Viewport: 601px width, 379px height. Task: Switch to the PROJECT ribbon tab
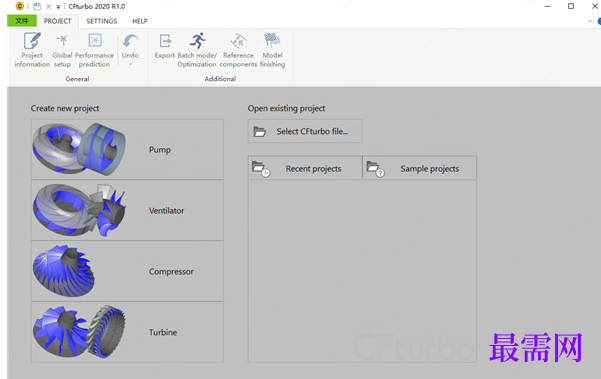pos(57,21)
